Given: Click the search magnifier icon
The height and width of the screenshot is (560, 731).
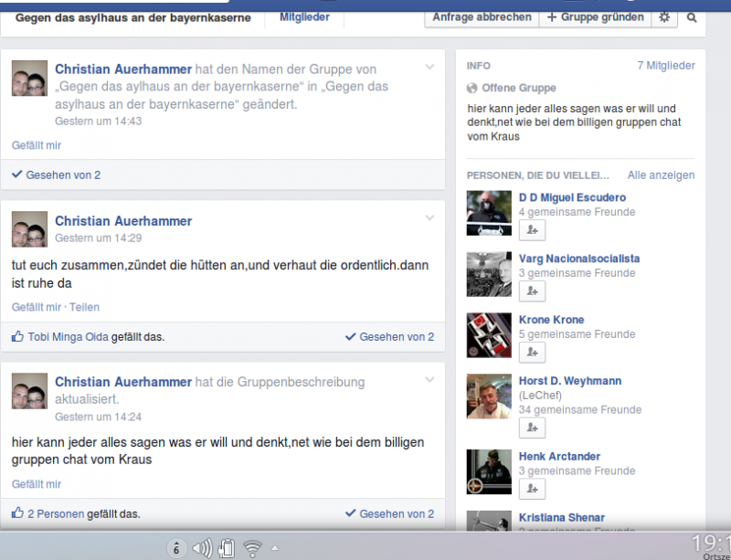Looking at the screenshot, I should pos(692,17).
